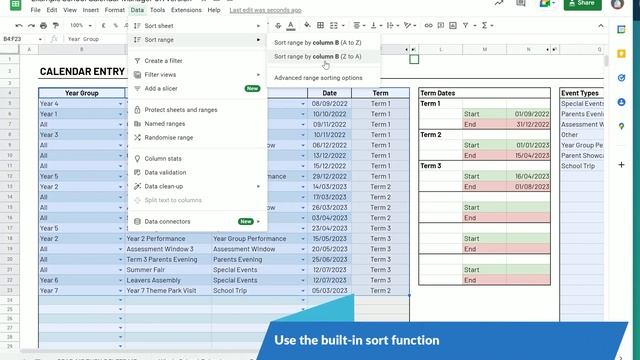Select Randomise range option
The image size is (640, 360).
pos(198,137)
